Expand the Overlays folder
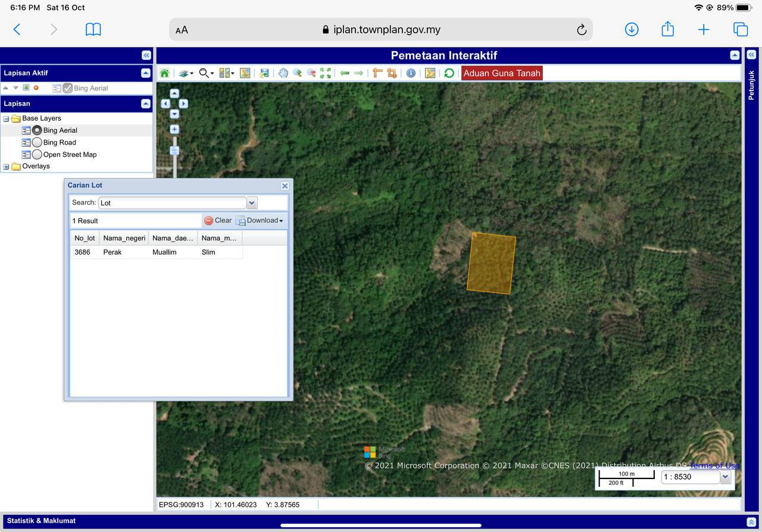 pyautogui.click(x=6, y=167)
